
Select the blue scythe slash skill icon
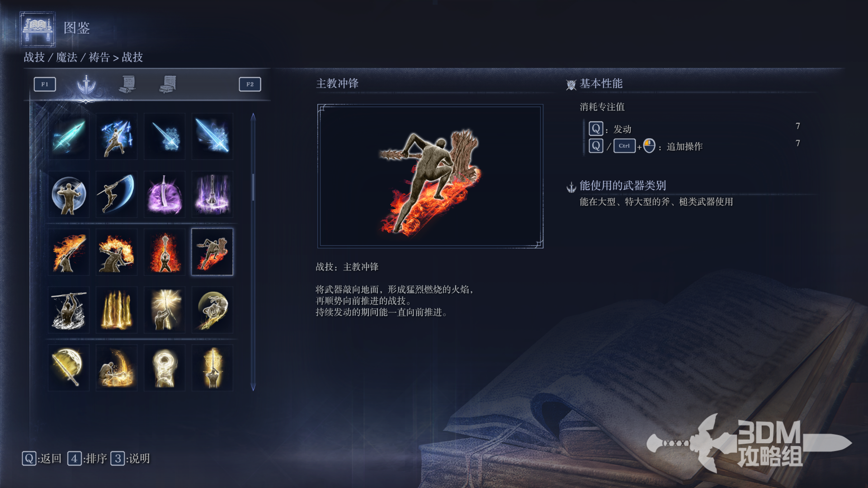pos(117,194)
